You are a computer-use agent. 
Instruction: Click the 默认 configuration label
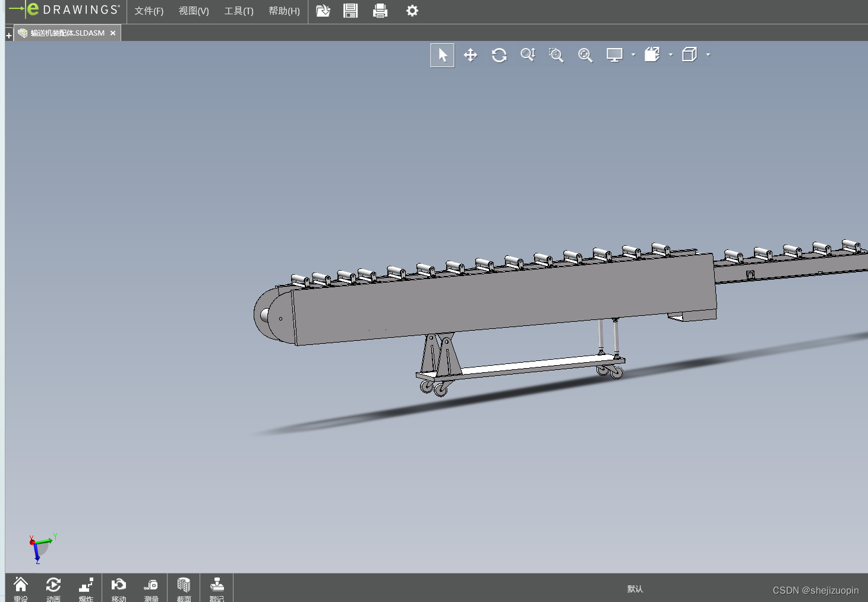[x=635, y=589]
